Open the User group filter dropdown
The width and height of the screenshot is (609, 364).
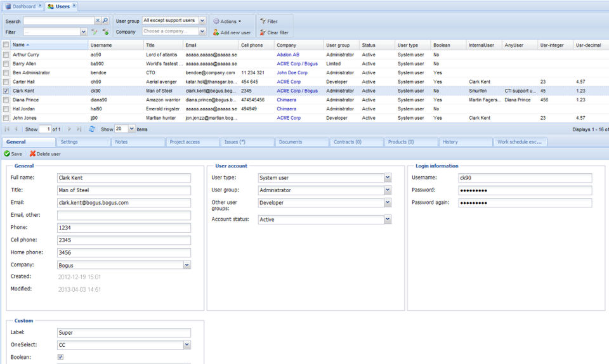coord(202,21)
